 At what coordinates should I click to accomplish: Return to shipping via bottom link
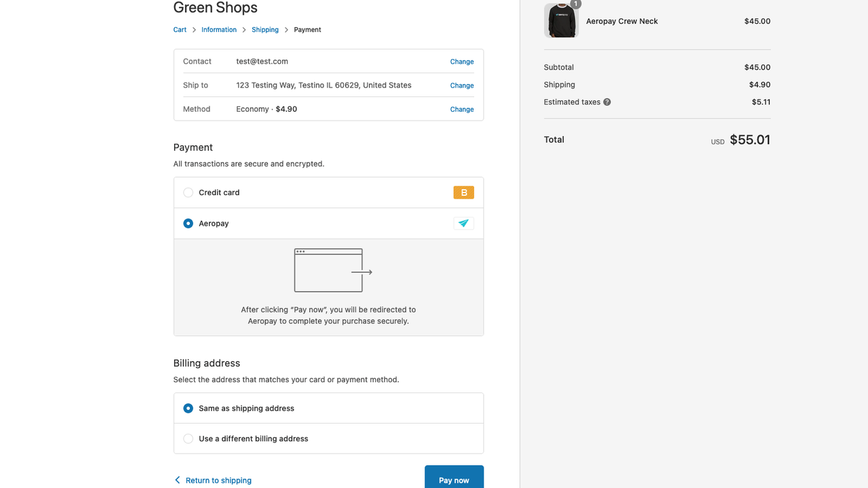(x=212, y=481)
